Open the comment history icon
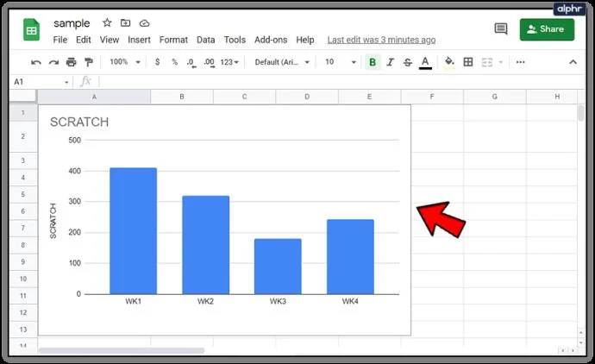The image size is (595, 364). [501, 28]
